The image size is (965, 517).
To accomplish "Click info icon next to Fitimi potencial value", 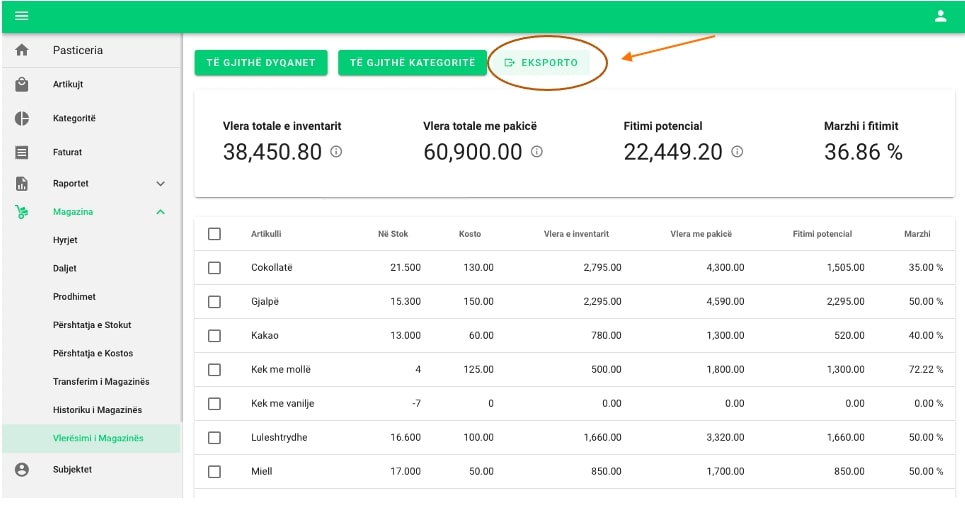I will pyautogui.click(x=737, y=152).
